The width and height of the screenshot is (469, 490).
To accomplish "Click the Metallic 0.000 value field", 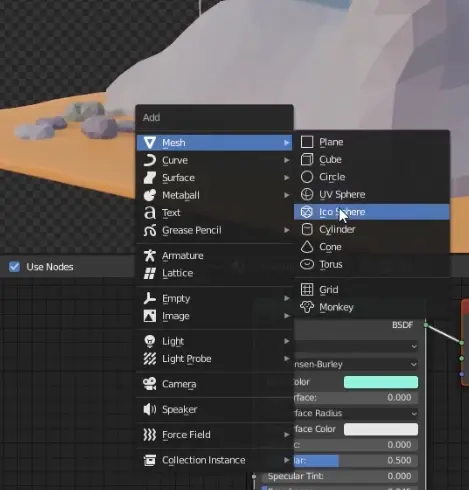I will click(x=356, y=445).
